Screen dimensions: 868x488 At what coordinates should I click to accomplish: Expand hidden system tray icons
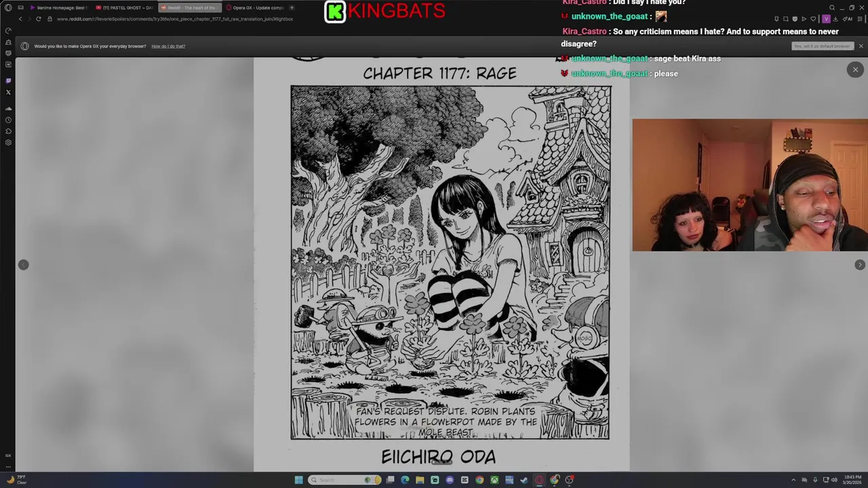point(793,480)
